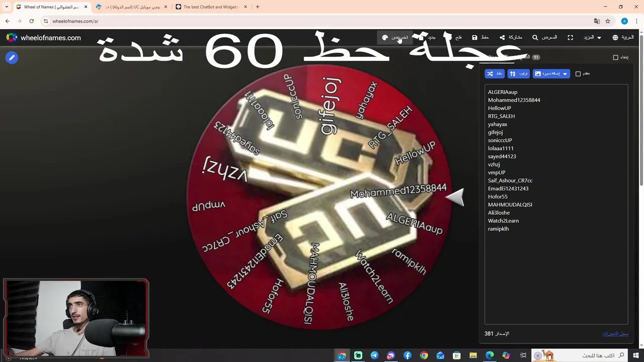Screen dimensions: 644x362
Task: Click entry sayed44123 in the list
Action: 502,156
